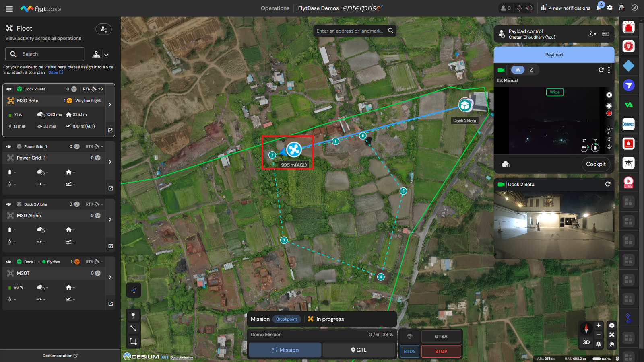Open the Cockpit view
The image size is (644, 362).
click(596, 164)
